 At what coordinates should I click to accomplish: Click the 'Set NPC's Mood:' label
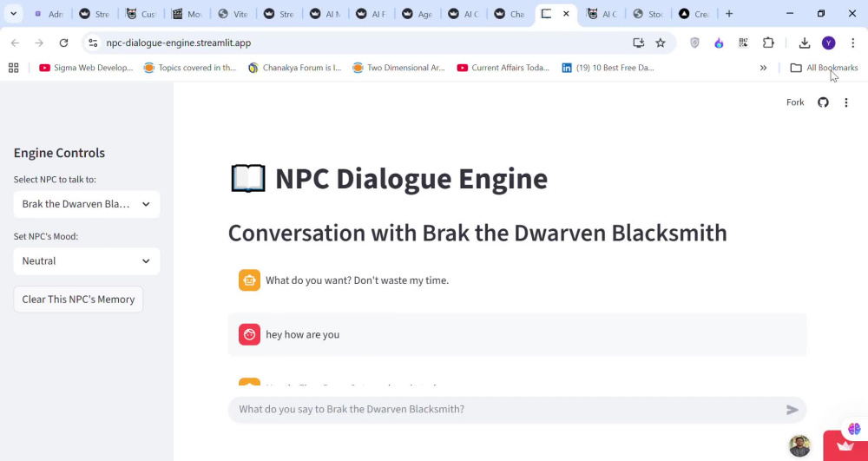(x=46, y=237)
